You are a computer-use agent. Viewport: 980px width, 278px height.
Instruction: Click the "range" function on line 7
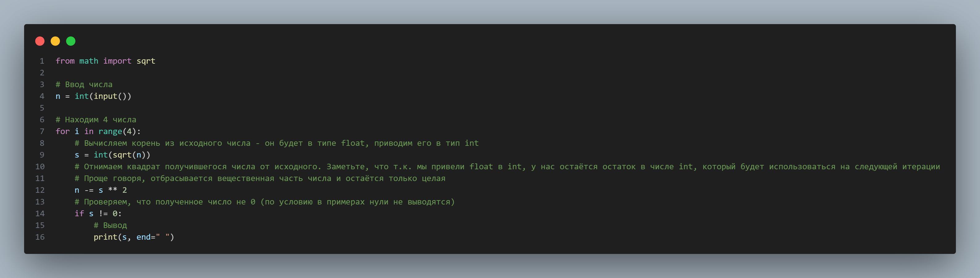(110, 131)
